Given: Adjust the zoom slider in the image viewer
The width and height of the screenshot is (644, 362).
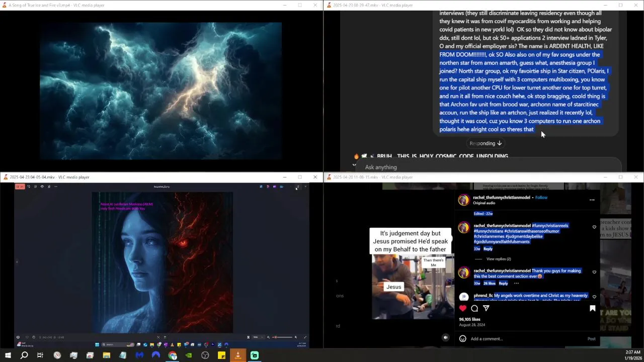Looking at the screenshot, I should (x=283, y=337).
